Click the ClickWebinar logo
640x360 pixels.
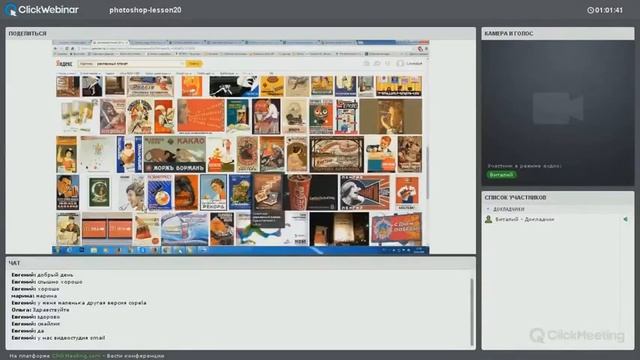pyautogui.click(x=41, y=10)
